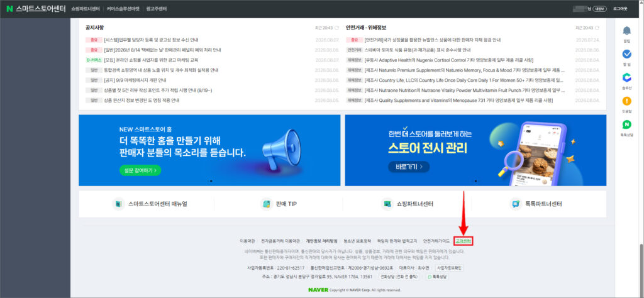Screen dimensions: 644x298
Task: Click 전화상담 (전화 전 클릭) button
Action: [399, 277]
